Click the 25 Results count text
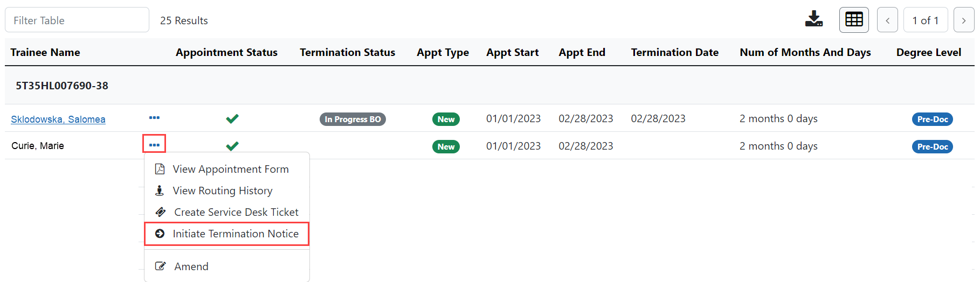Viewport: 980px width, 282px height. coord(184,20)
